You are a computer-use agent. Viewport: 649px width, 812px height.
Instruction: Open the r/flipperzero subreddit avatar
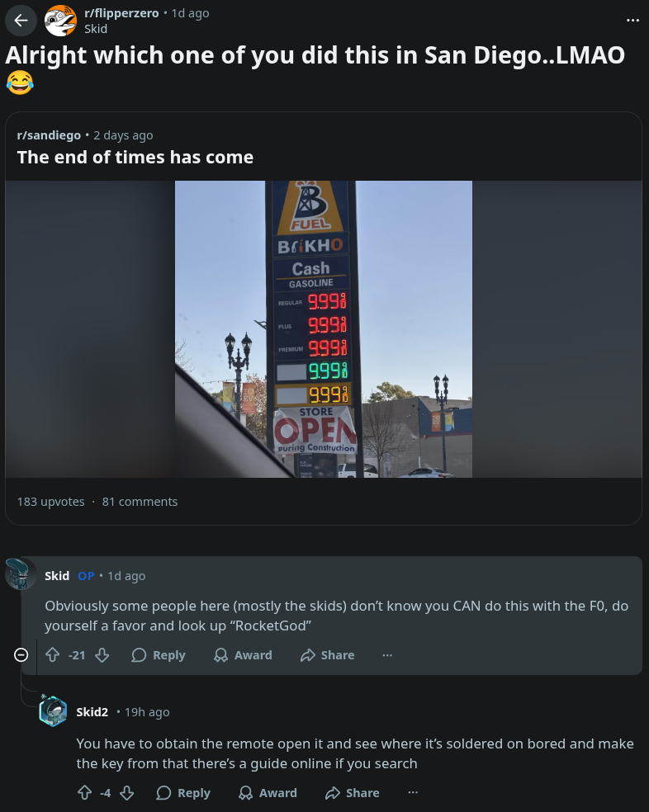(x=60, y=21)
